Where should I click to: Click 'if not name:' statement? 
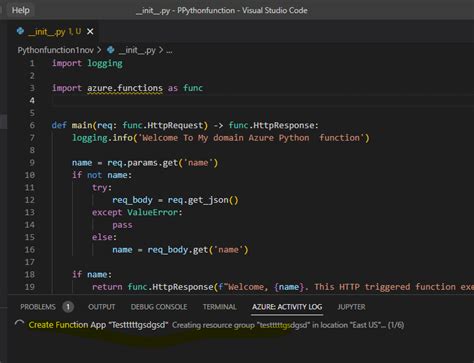click(x=102, y=175)
